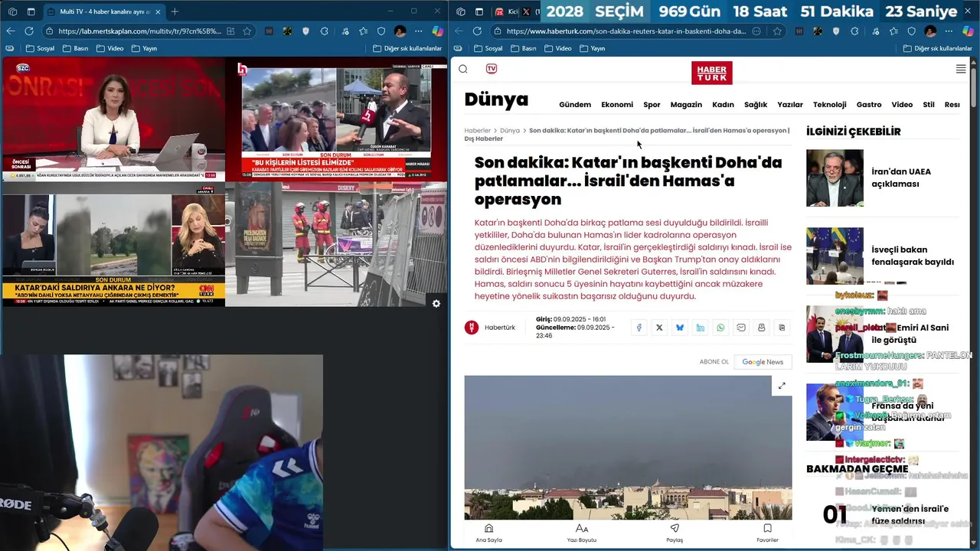Open Copilot in the Habertürk window
The image size is (980, 551).
(968, 31)
